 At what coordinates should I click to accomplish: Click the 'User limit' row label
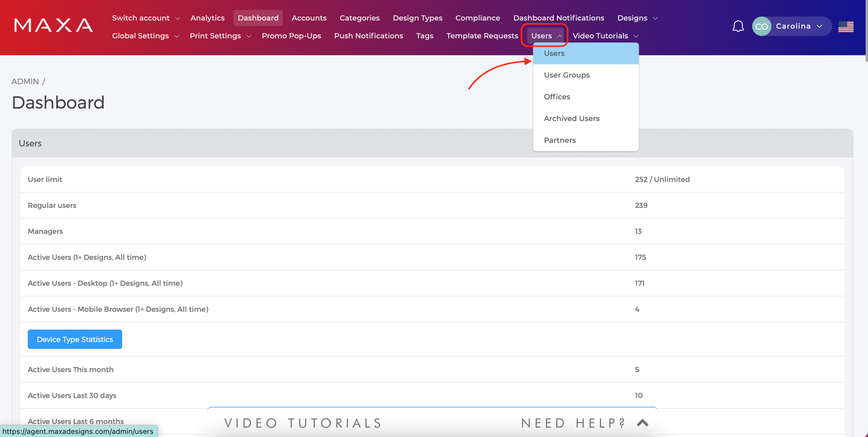45,179
